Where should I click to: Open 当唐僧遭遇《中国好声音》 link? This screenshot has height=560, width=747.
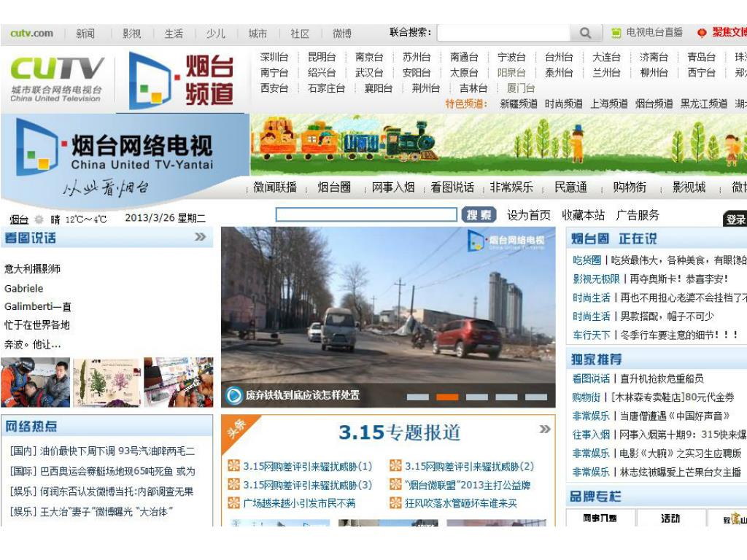[675, 416]
